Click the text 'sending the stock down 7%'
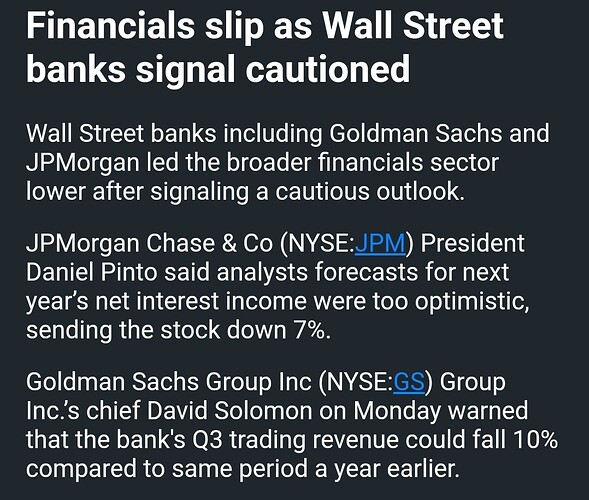This screenshot has height=500, width=589. tap(176, 330)
